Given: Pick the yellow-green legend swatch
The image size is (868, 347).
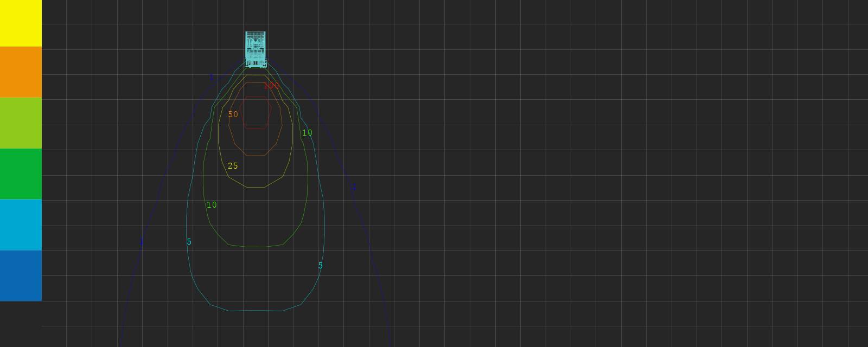Looking at the screenshot, I should (21, 123).
